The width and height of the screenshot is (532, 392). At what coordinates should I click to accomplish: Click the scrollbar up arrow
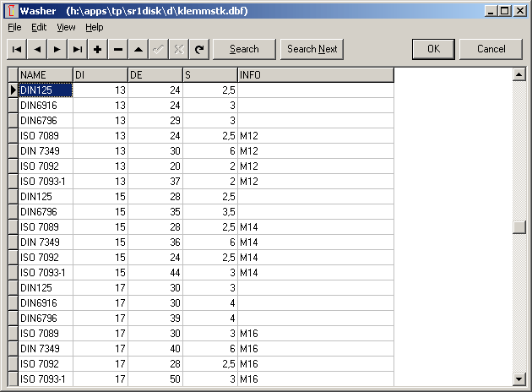tap(519, 74)
